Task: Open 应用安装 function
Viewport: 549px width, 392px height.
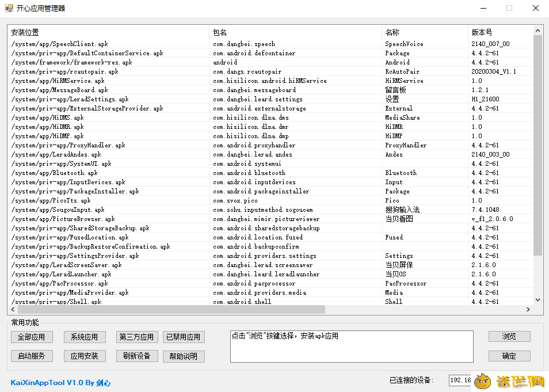Action: [85, 356]
